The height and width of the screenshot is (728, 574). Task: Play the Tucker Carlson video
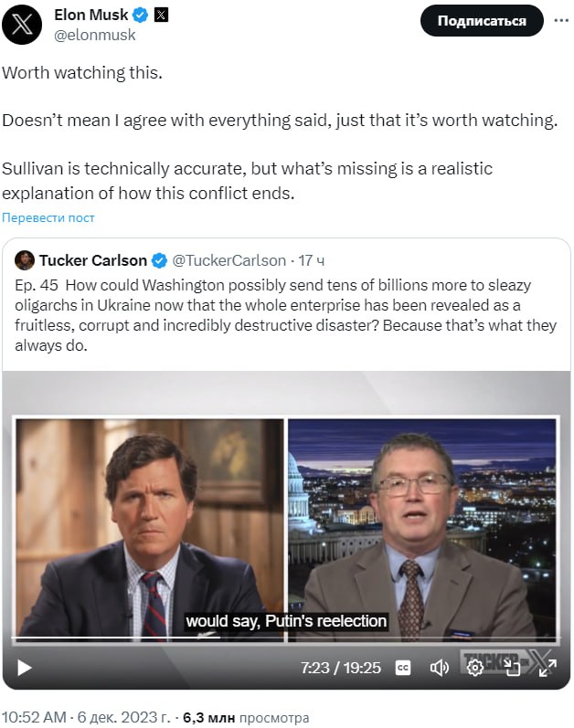pyautogui.click(x=24, y=668)
